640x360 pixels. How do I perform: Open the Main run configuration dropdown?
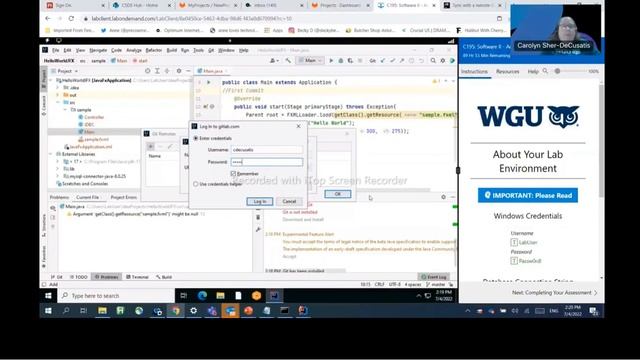click(310, 61)
